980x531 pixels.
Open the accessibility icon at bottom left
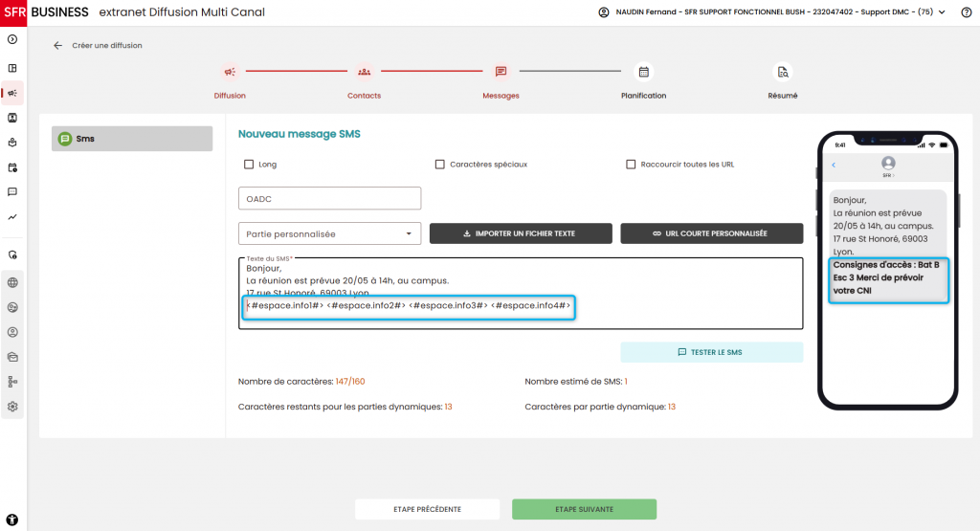12,520
